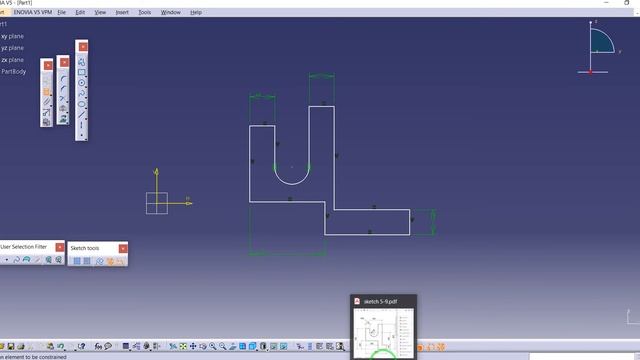Select PartBody in the specification tree

13,71
